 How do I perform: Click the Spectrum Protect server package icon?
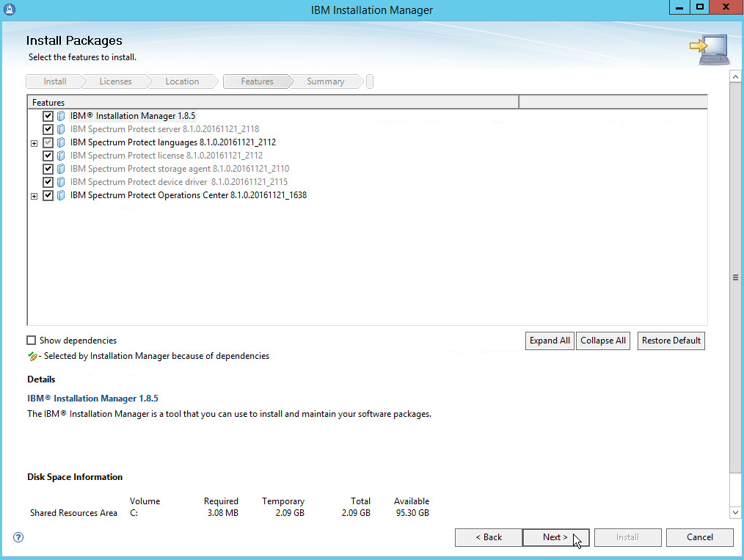coord(61,129)
